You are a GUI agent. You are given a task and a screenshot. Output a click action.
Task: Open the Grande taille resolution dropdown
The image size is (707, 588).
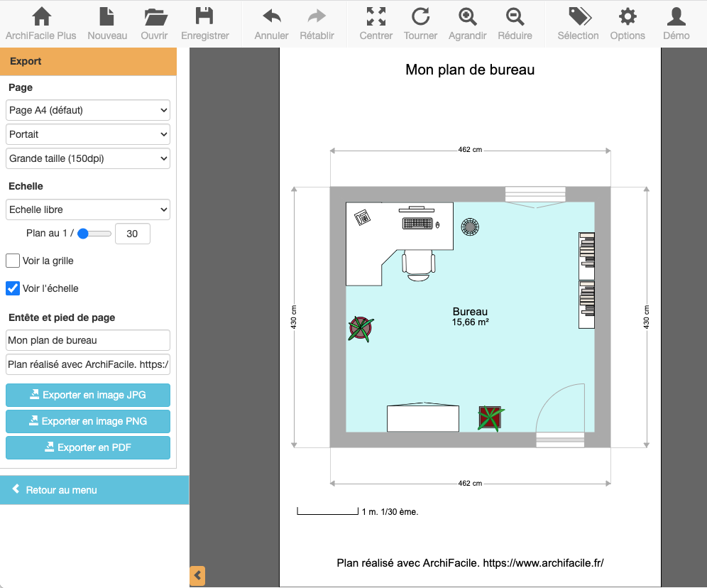88,158
